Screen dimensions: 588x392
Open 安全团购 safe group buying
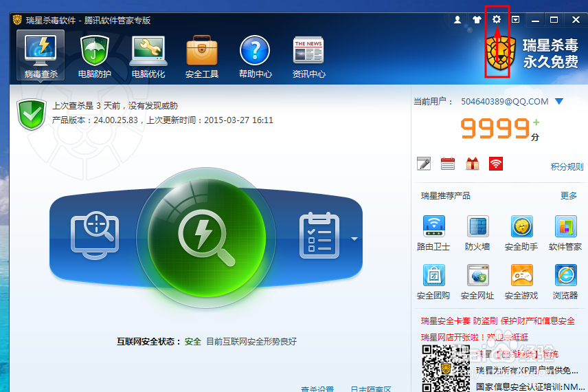coord(433,281)
